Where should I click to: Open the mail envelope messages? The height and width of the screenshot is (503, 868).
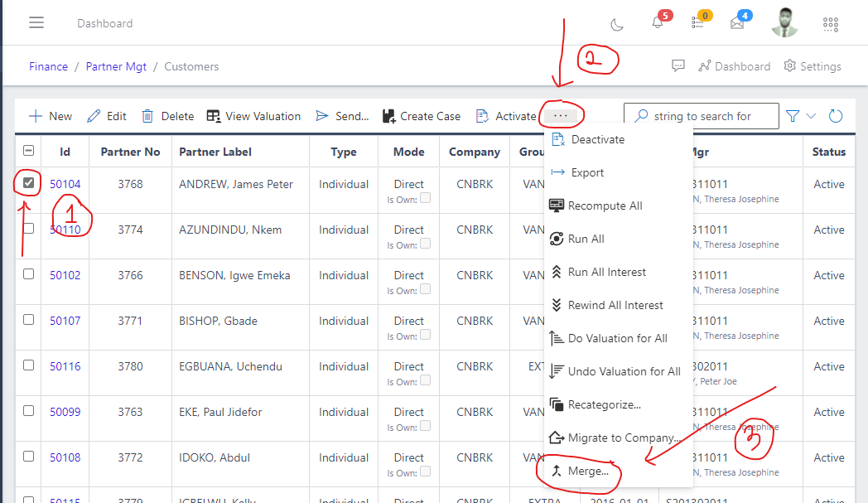click(737, 23)
